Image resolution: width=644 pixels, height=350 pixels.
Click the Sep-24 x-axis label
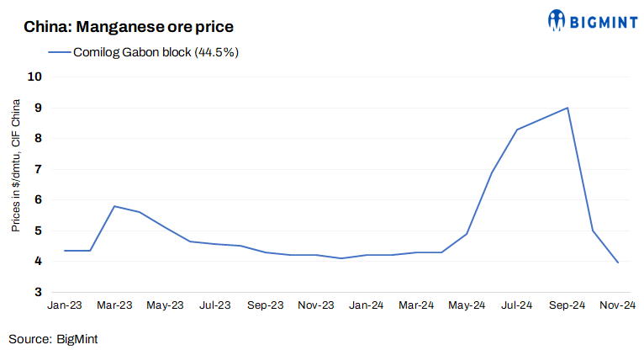(567, 305)
